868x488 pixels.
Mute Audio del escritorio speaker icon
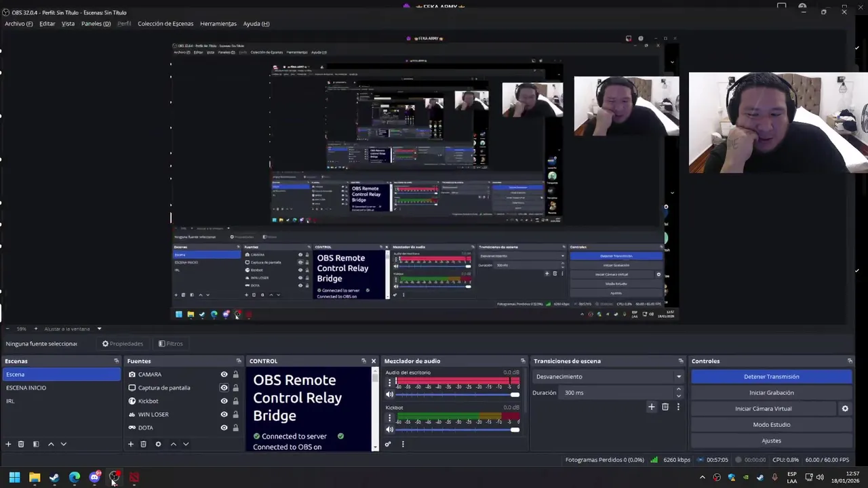pos(389,394)
